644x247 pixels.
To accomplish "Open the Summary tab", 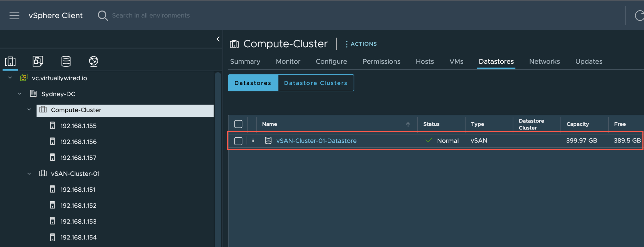I will (x=245, y=61).
